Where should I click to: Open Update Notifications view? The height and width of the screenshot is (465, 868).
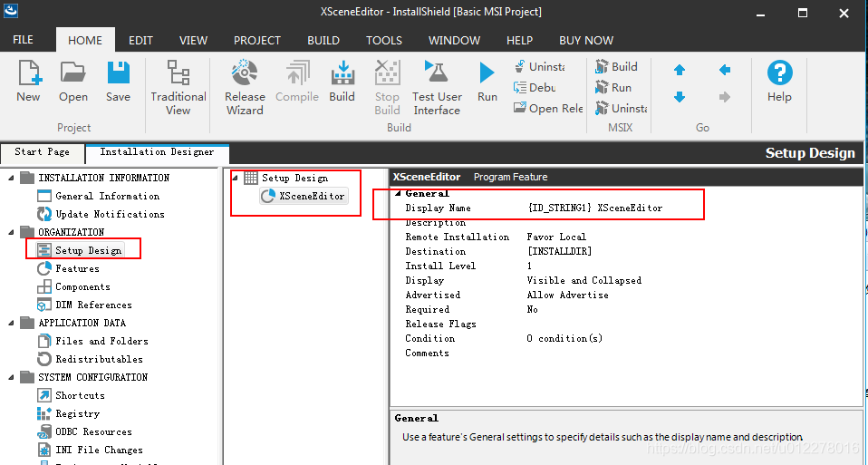[101, 214]
